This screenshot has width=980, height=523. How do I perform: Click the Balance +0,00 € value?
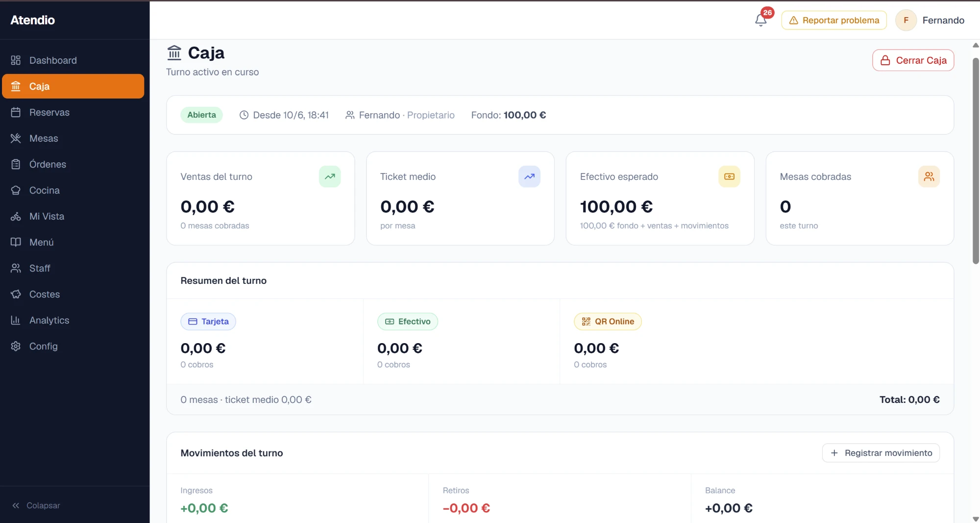pos(729,508)
